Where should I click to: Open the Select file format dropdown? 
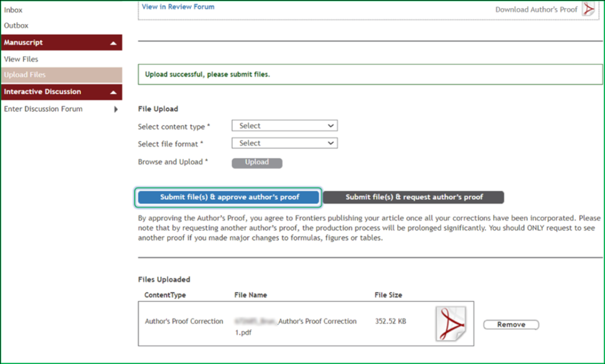coord(284,143)
